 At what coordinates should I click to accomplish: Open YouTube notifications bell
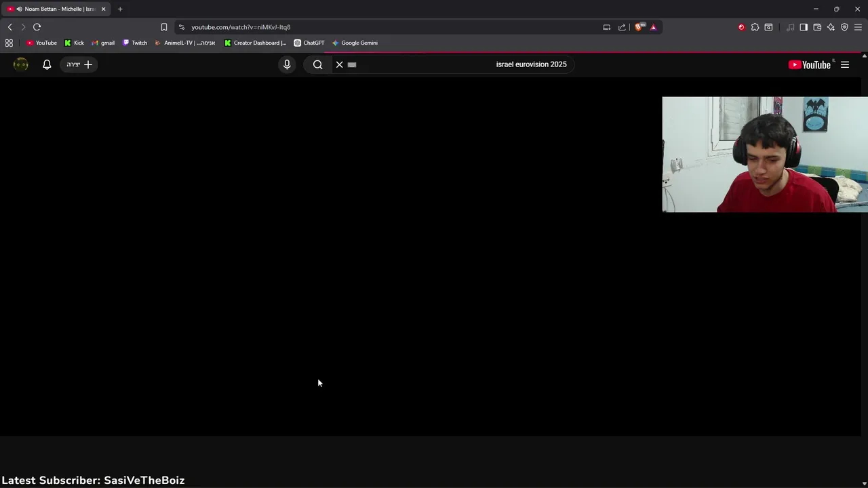pyautogui.click(x=47, y=64)
